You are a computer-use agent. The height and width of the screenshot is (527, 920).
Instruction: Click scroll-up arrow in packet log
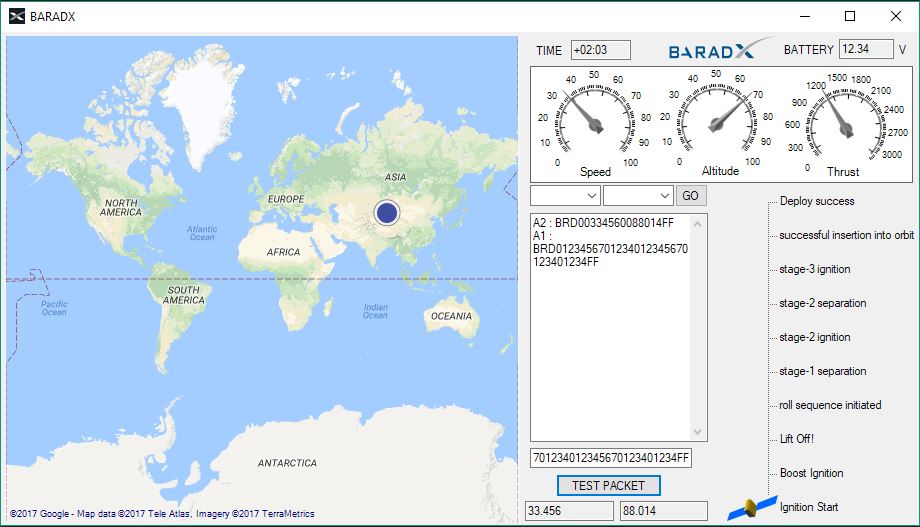click(699, 221)
